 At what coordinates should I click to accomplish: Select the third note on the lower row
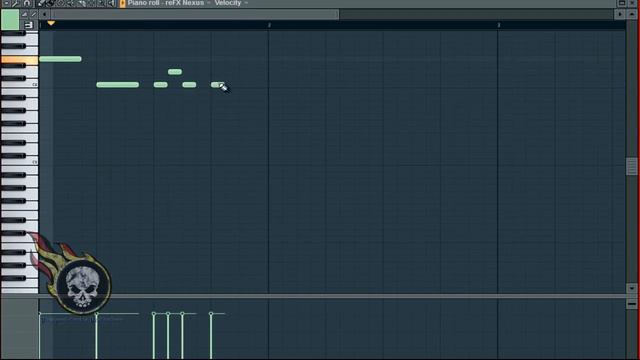[189, 84]
